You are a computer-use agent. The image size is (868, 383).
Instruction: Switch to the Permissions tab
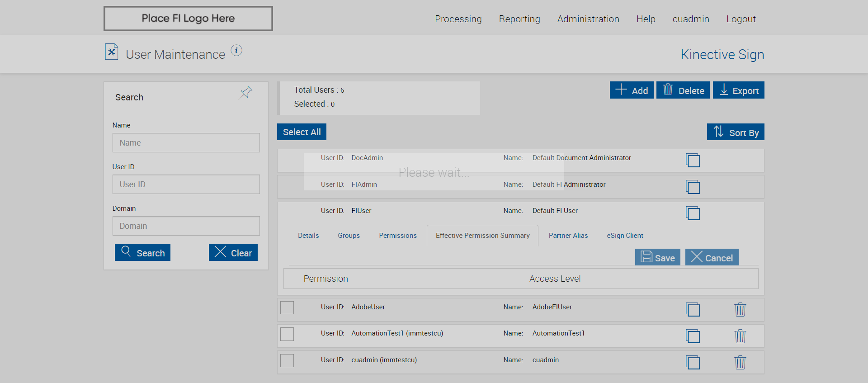pyautogui.click(x=397, y=236)
